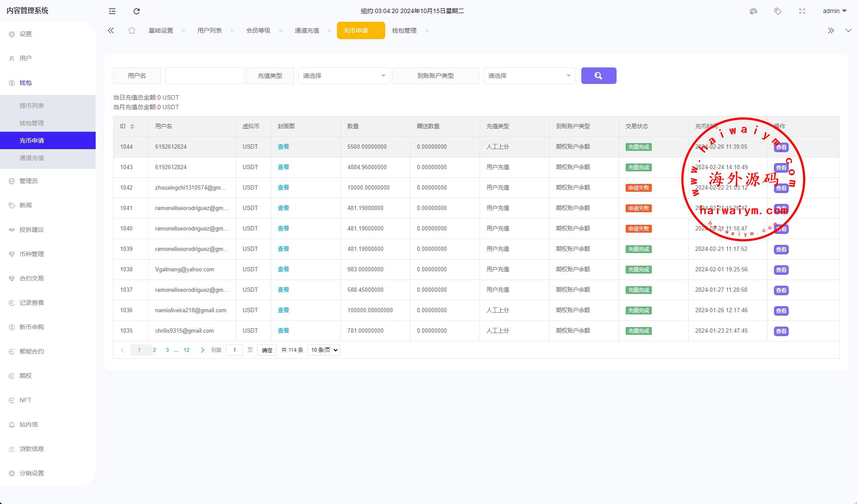Click the tag note icon in header
The image size is (857, 504).
coord(778,11)
